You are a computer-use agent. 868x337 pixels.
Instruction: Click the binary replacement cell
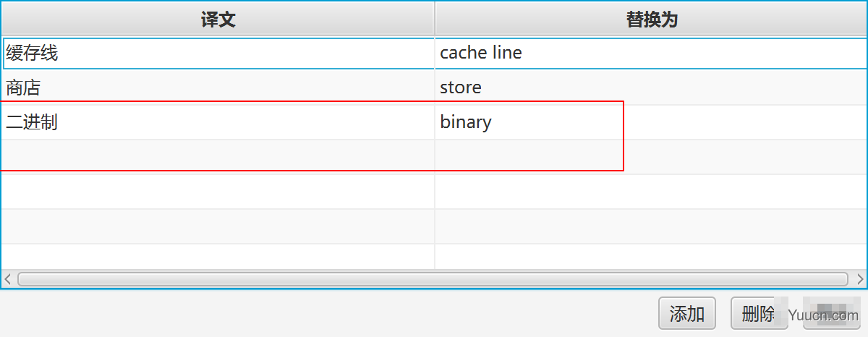(651, 122)
